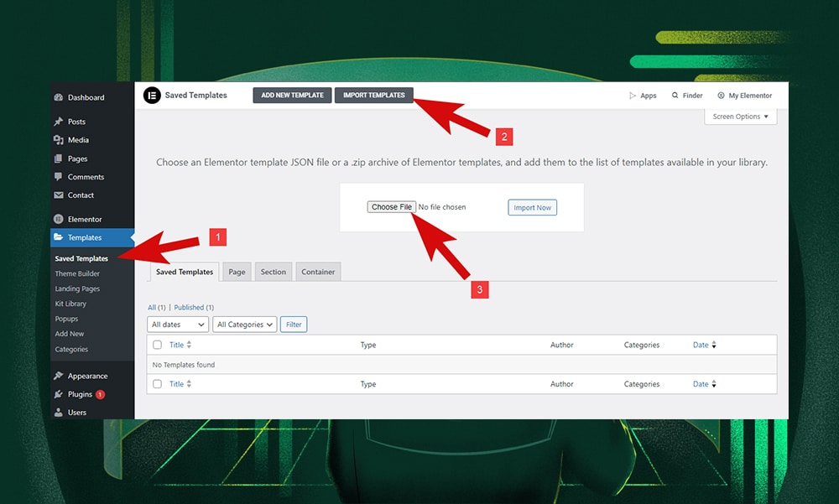
Task: Open Theme Builder in the sidebar submenu
Action: [x=77, y=273]
